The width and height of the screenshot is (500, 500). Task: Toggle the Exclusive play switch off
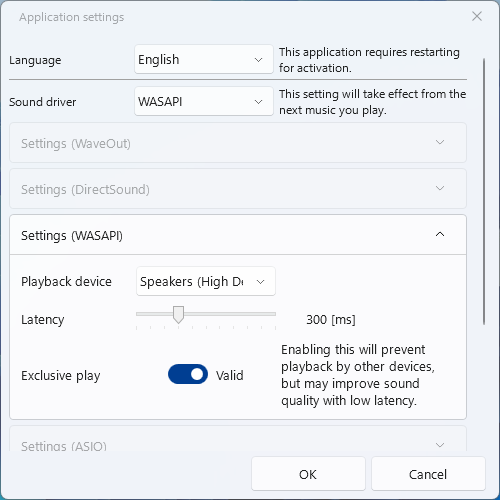coord(188,374)
